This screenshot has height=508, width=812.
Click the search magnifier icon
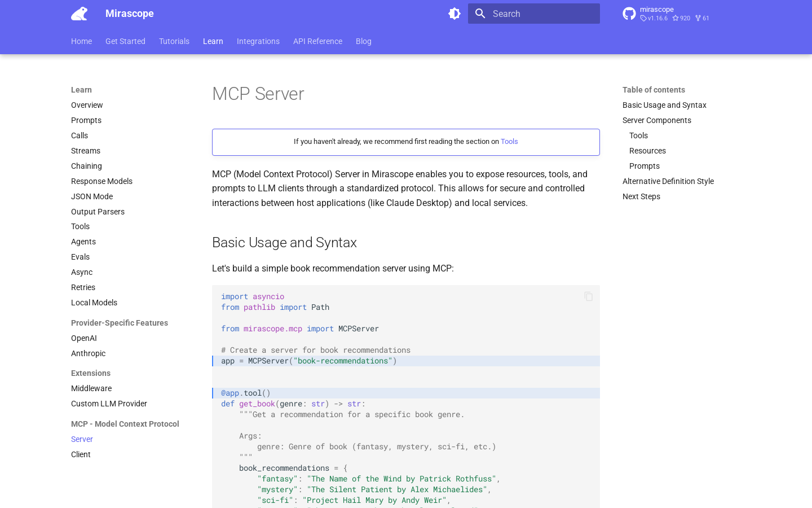tap(480, 14)
